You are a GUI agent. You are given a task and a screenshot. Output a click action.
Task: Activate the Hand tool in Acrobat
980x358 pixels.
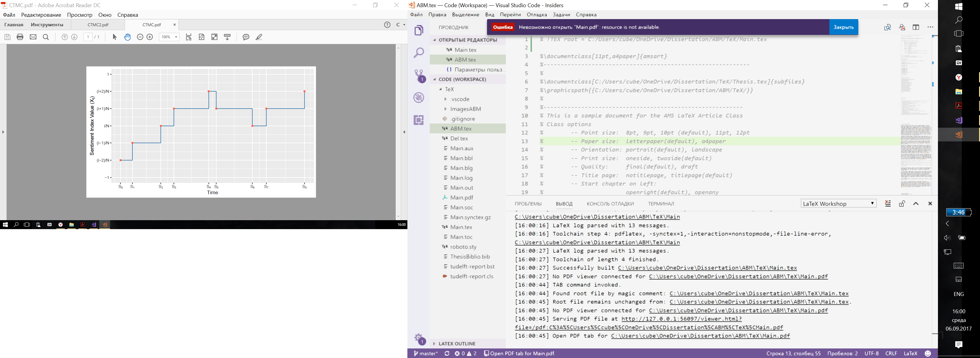pos(127,37)
